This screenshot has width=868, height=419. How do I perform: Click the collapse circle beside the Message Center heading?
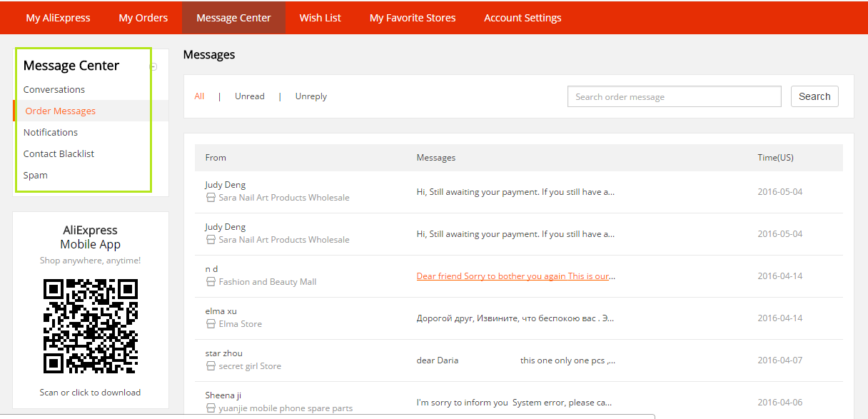pyautogui.click(x=153, y=66)
